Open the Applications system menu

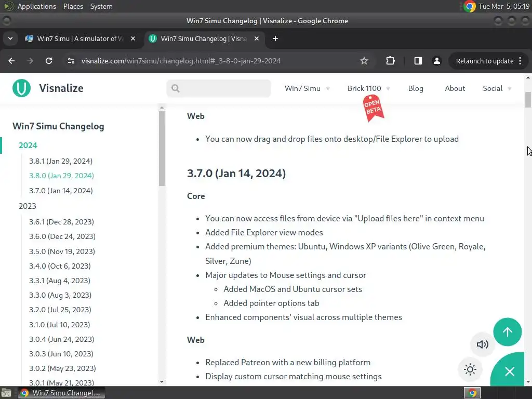(37, 6)
